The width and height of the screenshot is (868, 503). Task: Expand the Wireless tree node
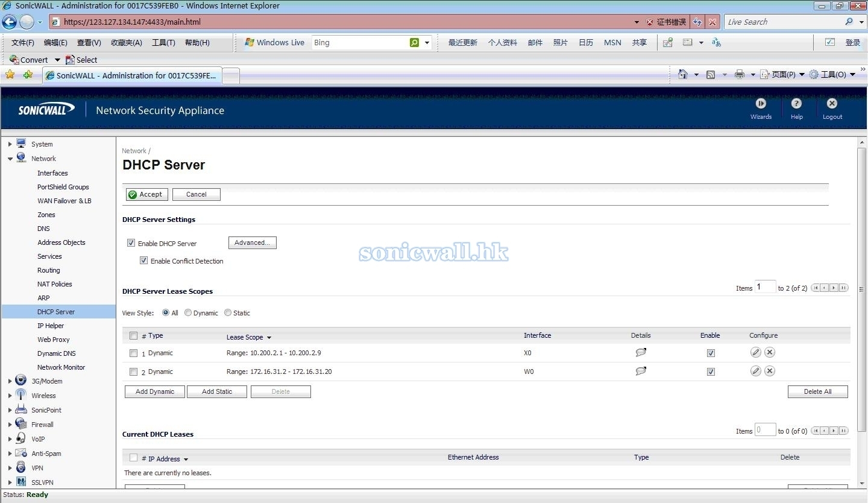(x=10, y=396)
